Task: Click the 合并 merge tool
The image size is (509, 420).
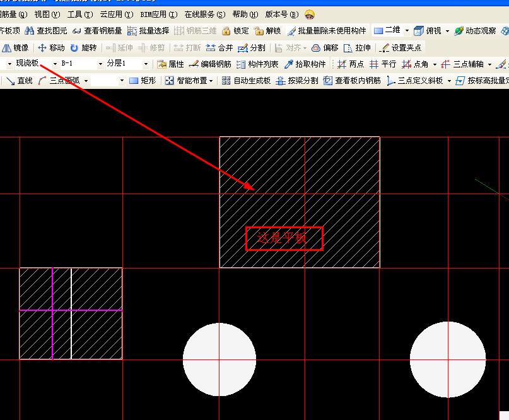Action: 219,48
